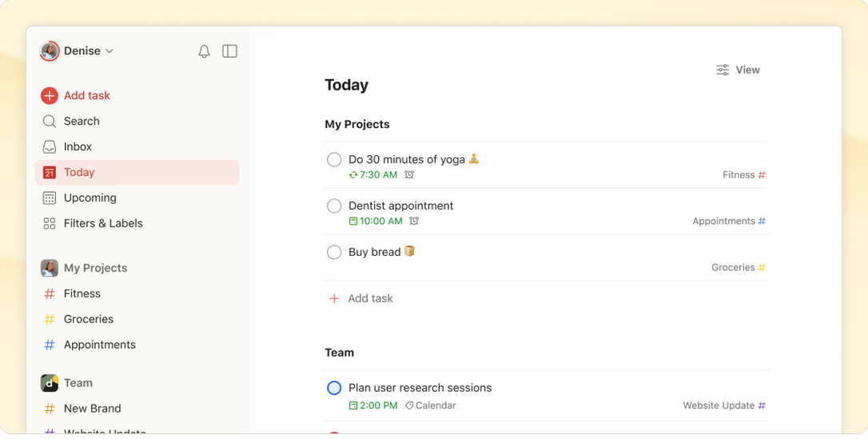Expand the Team workspace section in sidebar

coord(78,383)
